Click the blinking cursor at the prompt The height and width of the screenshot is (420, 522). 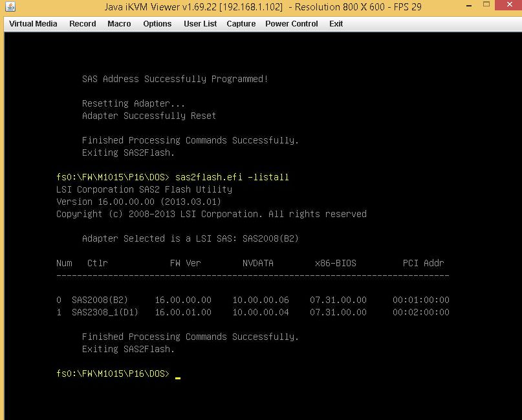click(178, 378)
